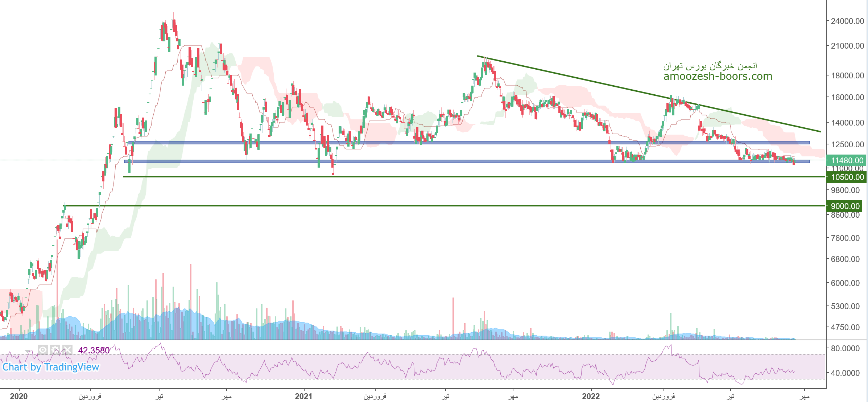The width and height of the screenshot is (868, 402).
Task: Click the 2022 time axis label
Action: click(x=591, y=396)
